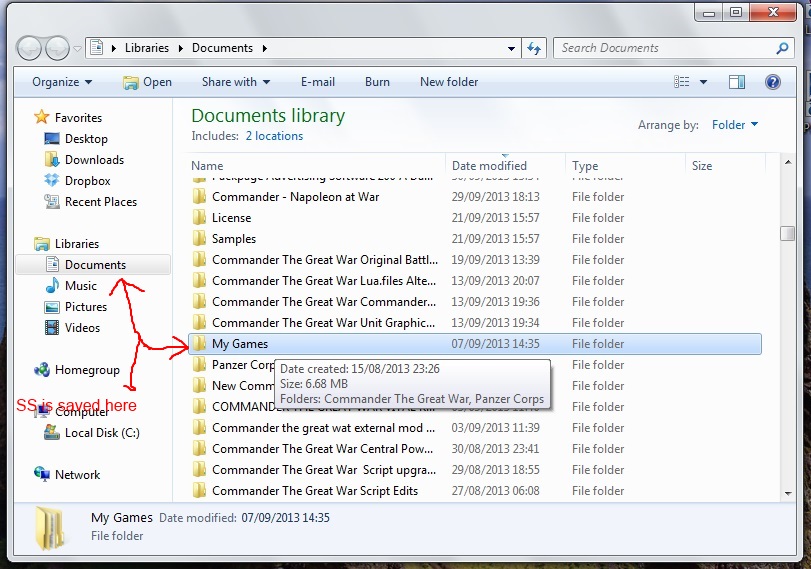Open address bar previous locations dropdown

tap(511, 49)
